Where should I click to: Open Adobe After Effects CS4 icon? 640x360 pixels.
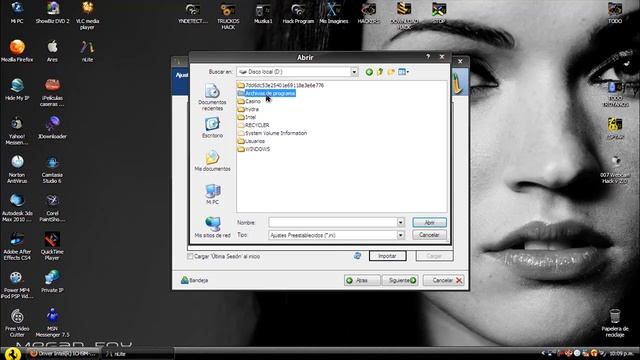tap(17, 246)
